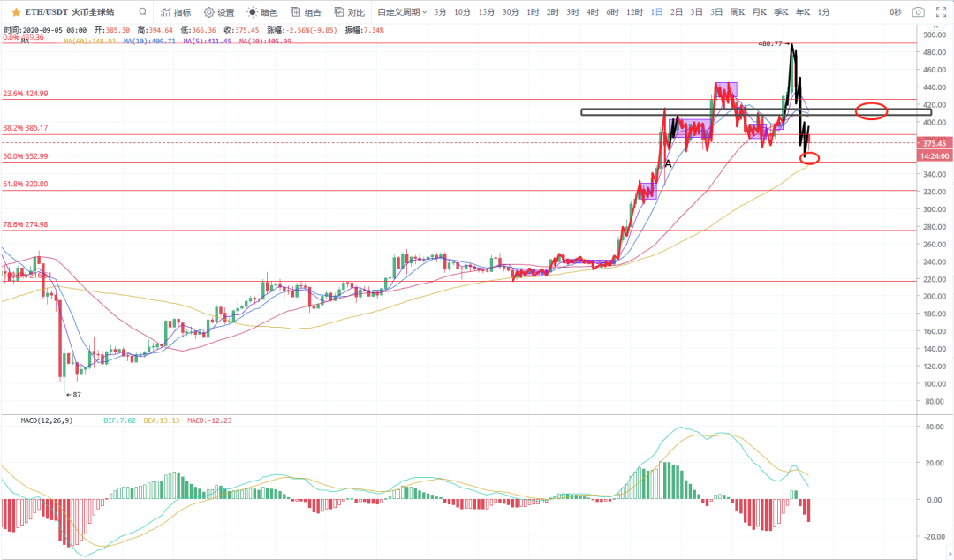This screenshot has width=954, height=560.
Task: Select the 30分 timeframe
Action: pyautogui.click(x=511, y=12)
